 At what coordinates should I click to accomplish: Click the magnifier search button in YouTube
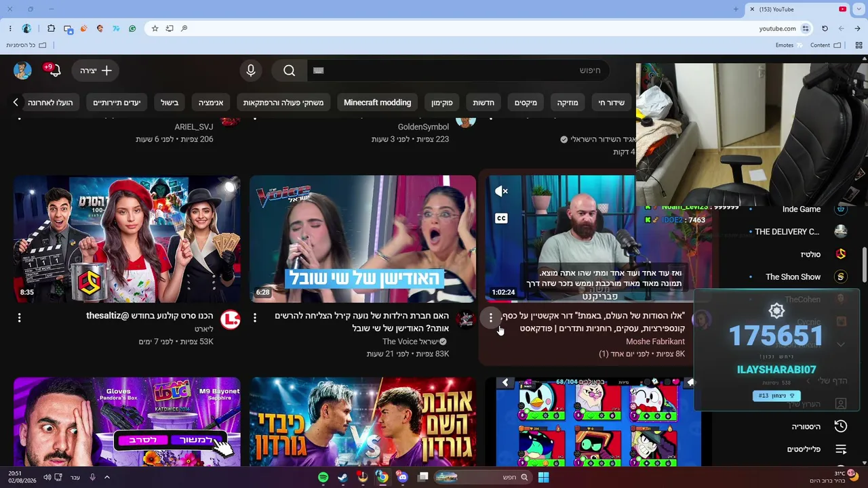(x=290, y=70)
